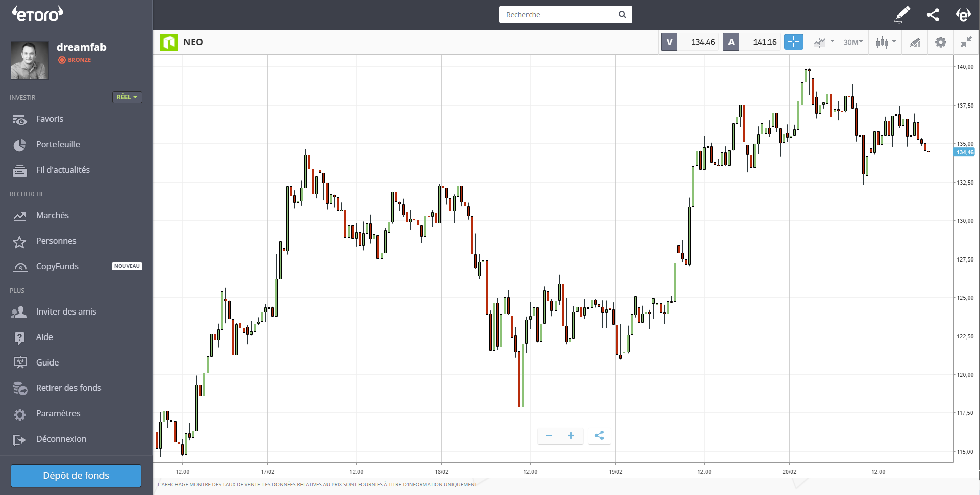Click the pencil write-post icon in top bar
Viewport: 980px width, 495px height.
(x=902, y=14)
